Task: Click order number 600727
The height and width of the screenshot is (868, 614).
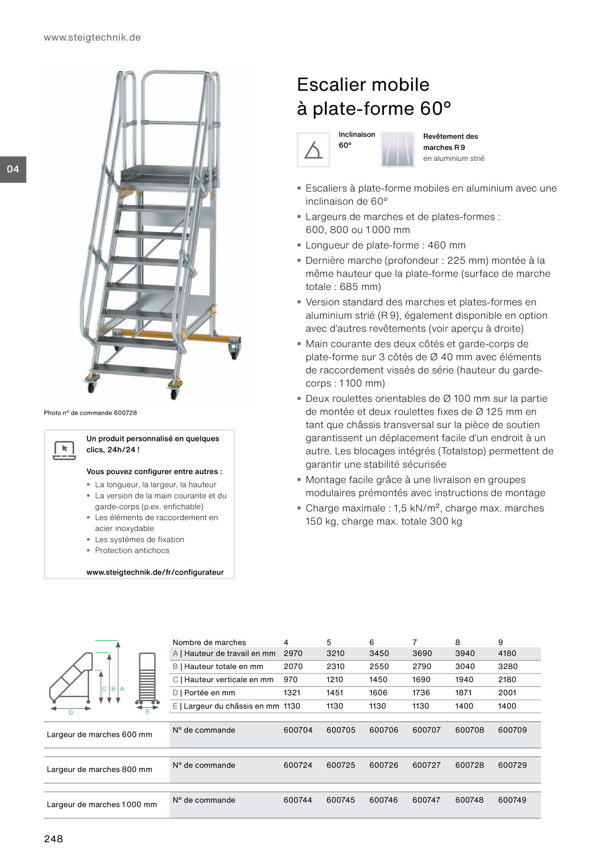Action: pyautogui.click(x=427, y=765)
